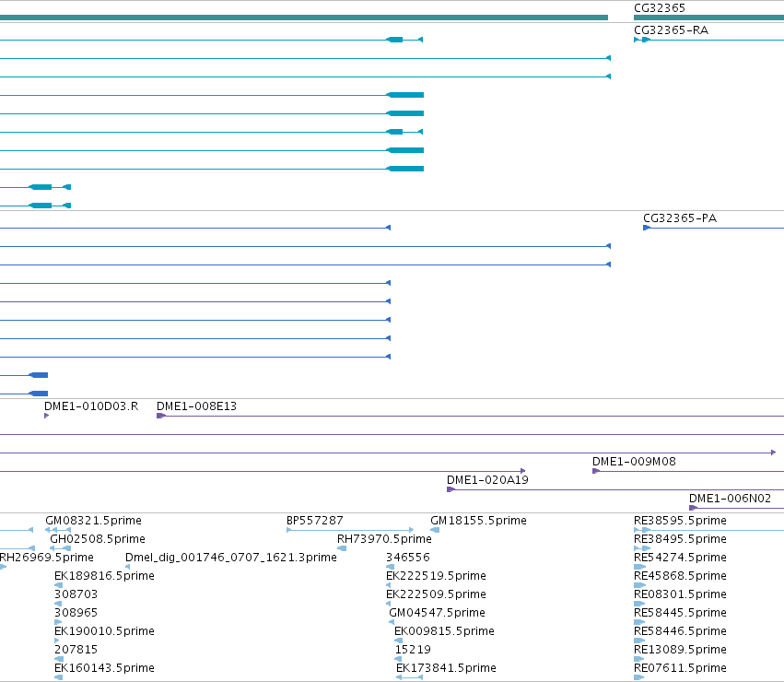Select the 308703 feature label
The height and width of the screenshot is (682, 784).
click(x=76, y=594)
